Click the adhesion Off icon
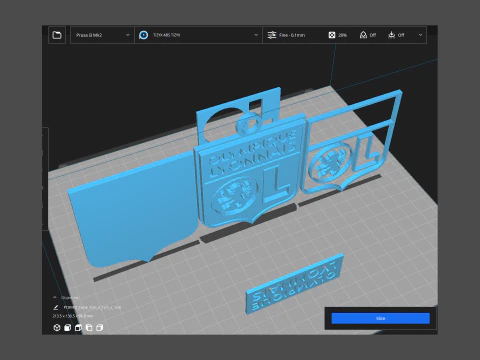The height and width of the screenshot is (360, 480). pyautogui.click(x=392, y=35)
